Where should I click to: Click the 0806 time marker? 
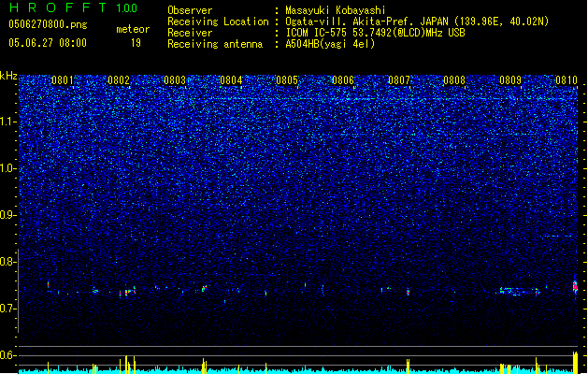pyautogui.click(x=343, y=80)
